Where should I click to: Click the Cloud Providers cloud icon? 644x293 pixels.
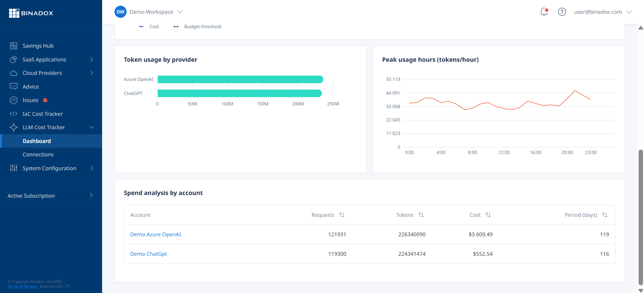tap(13, 73)
